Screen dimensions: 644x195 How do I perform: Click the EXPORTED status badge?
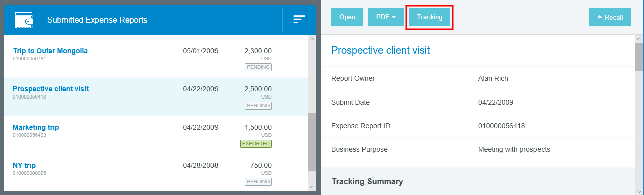256,144
